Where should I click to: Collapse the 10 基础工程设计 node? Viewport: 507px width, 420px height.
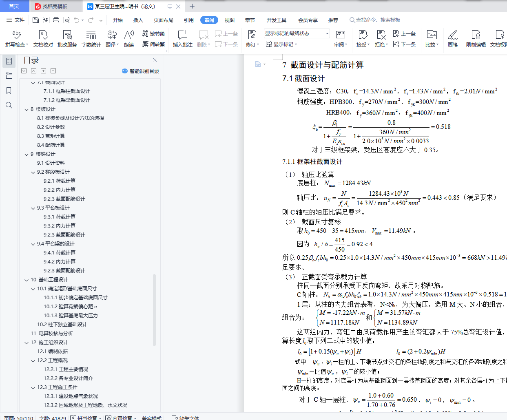[27, 280]
